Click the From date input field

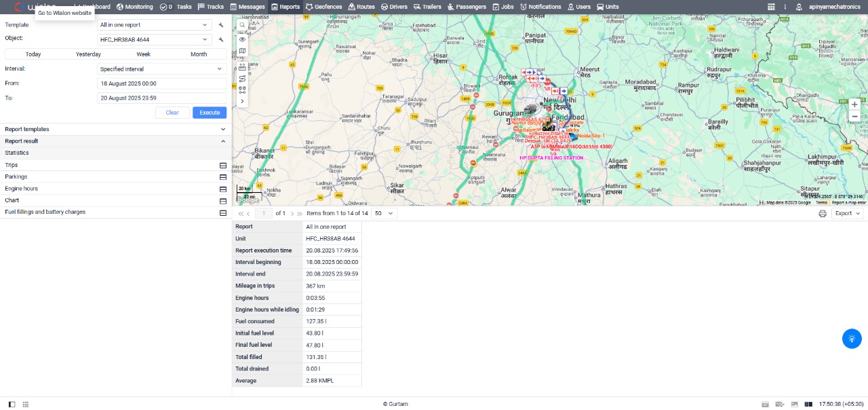161,83
